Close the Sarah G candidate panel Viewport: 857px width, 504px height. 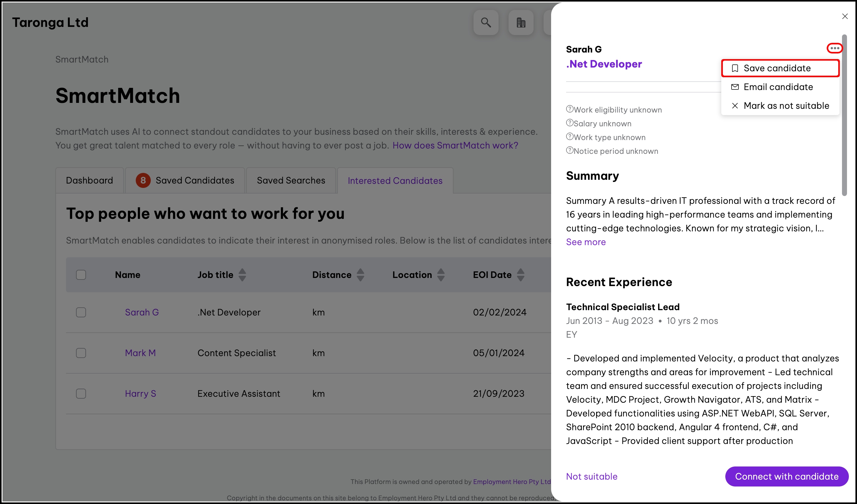pos(845,16)
